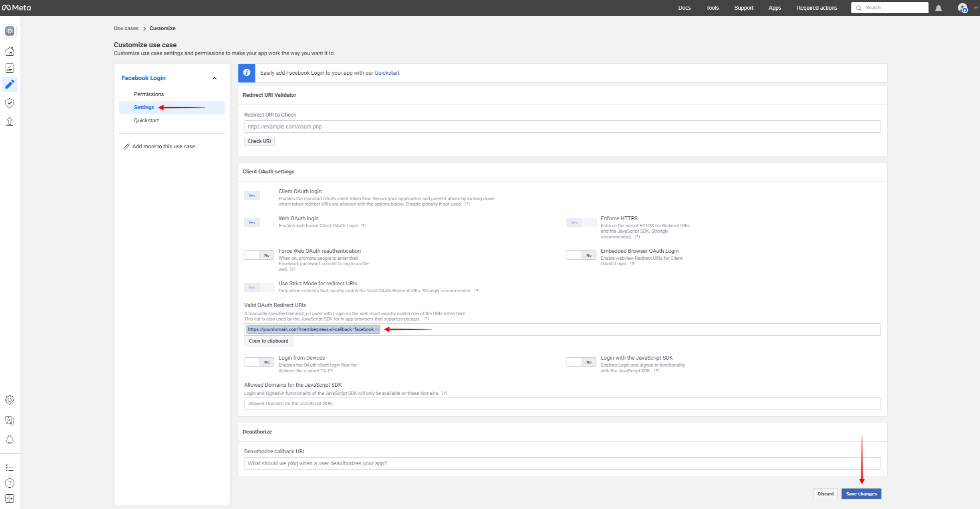The height and width of the screenshot is (509, 980).
Task: Click the App Review shield icon
Action: coord(9,103)
